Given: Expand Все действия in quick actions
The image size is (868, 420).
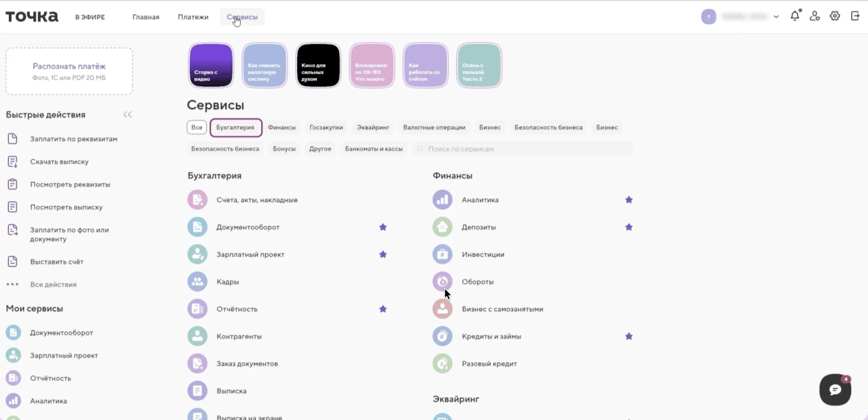Looking at the screenshot, I should click(53, 284).
